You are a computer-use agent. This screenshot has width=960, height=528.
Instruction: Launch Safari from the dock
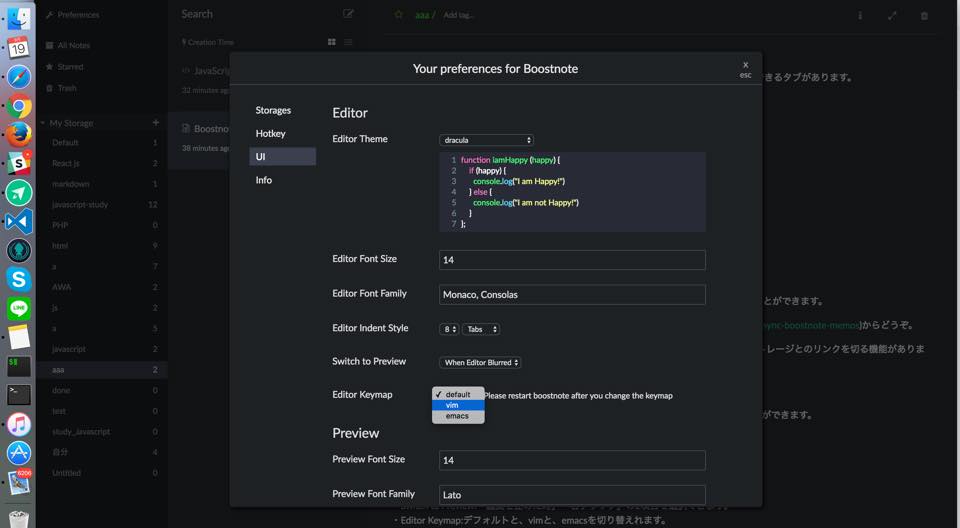(18, 77)
